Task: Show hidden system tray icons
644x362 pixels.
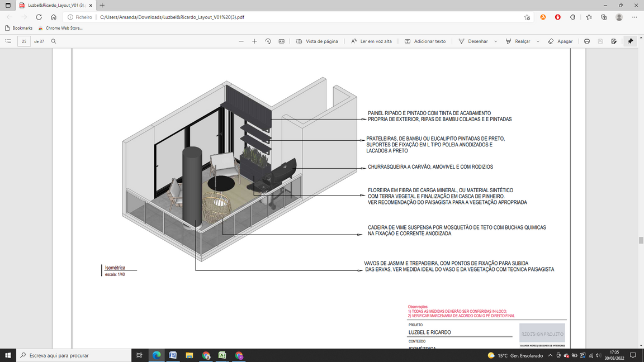Action: 550,355
